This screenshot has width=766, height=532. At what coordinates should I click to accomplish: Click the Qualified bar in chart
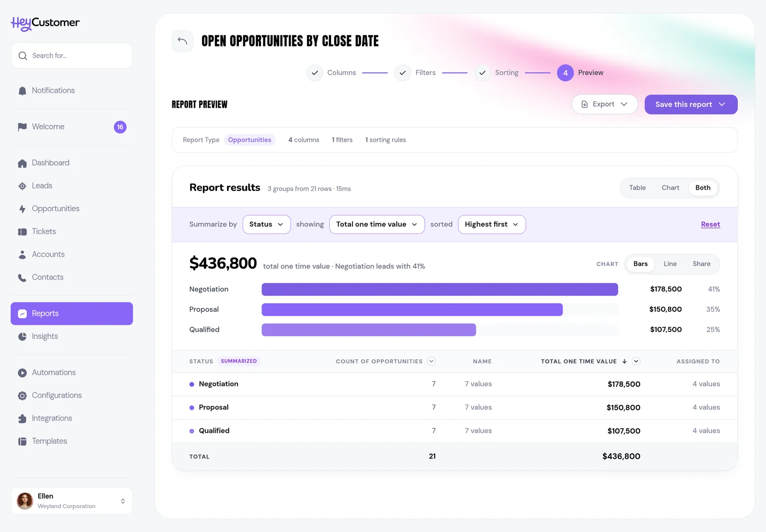pos(369,329)
